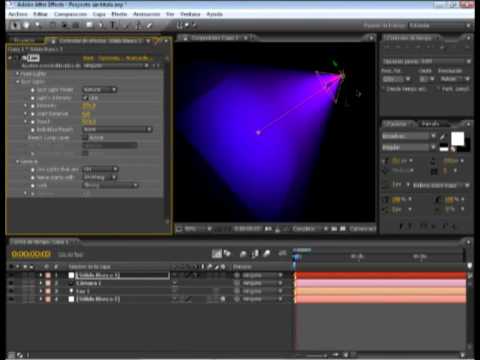Open the animation presets Ninguno dropdown
Viewport: 480px width, 360px height.
116,66
